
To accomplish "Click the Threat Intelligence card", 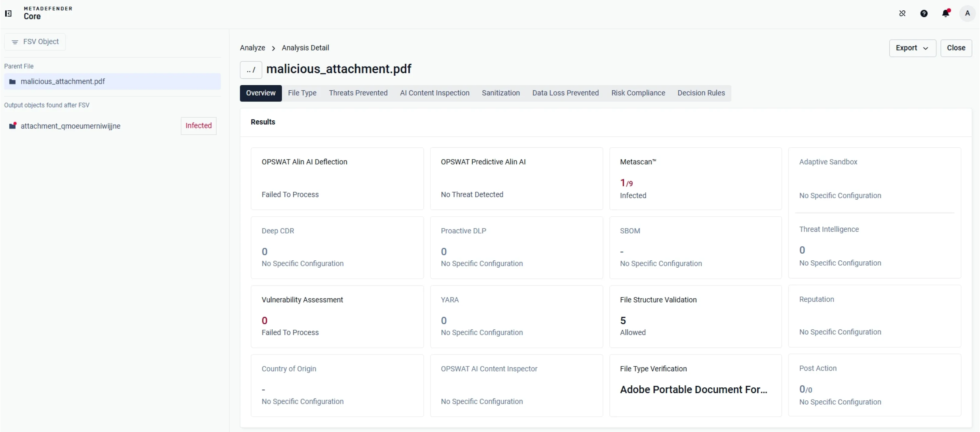I will (x=875, y=246).
